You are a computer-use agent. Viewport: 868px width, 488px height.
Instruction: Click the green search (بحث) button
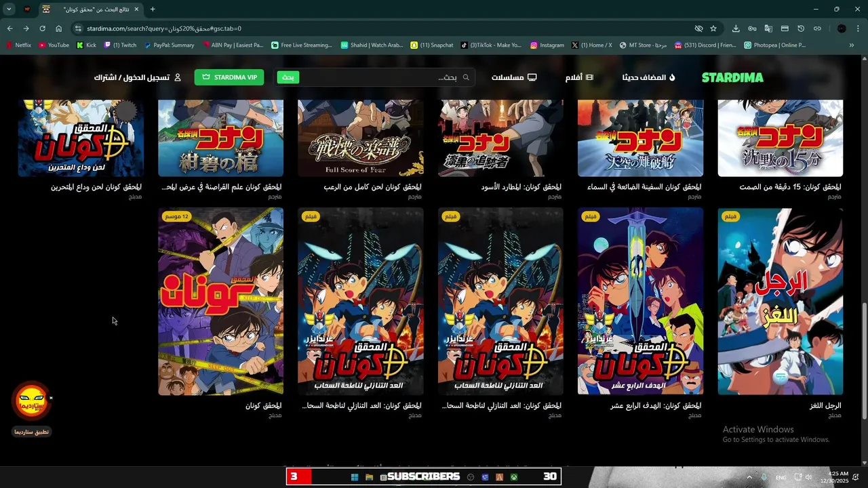click(288, 77)
